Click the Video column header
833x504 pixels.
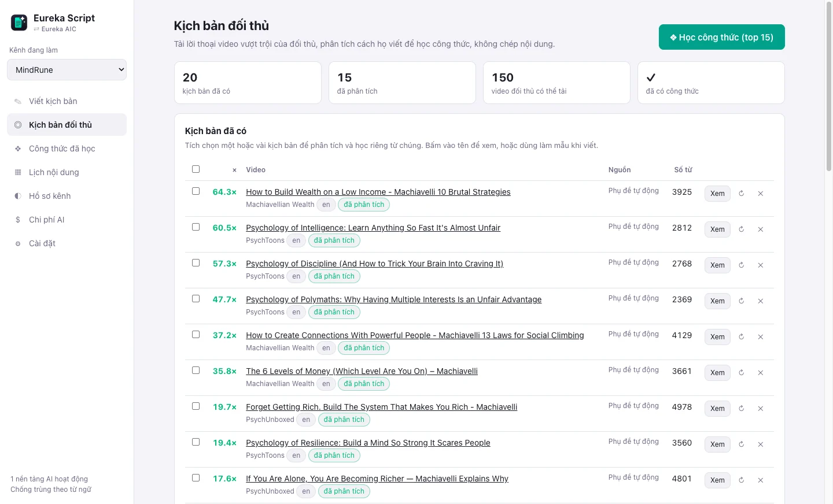point(256,170)
